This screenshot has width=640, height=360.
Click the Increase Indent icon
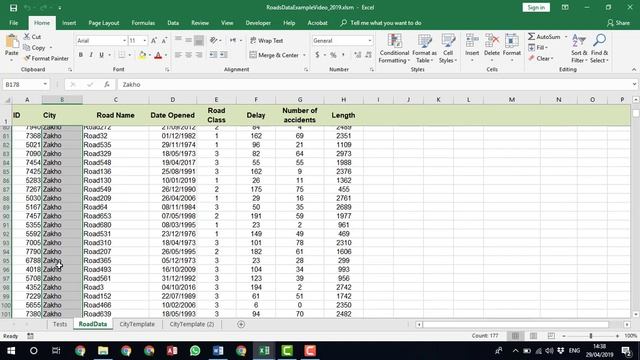pos(224,55)
